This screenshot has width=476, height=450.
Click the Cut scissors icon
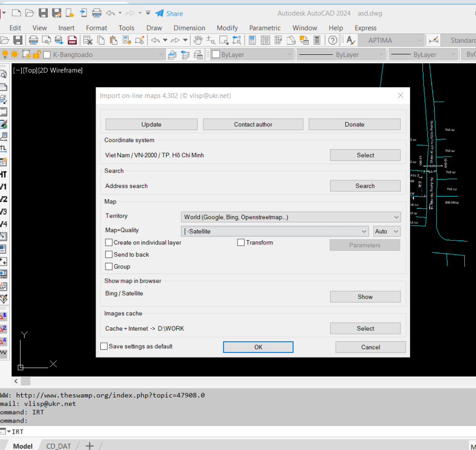pos(88,40)
